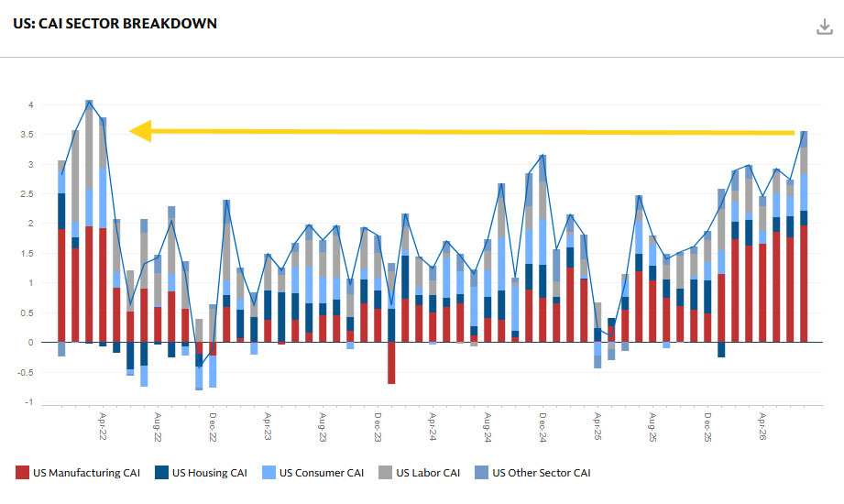
Task: Click the Aug-24 x-axis label
Action: 488,426
